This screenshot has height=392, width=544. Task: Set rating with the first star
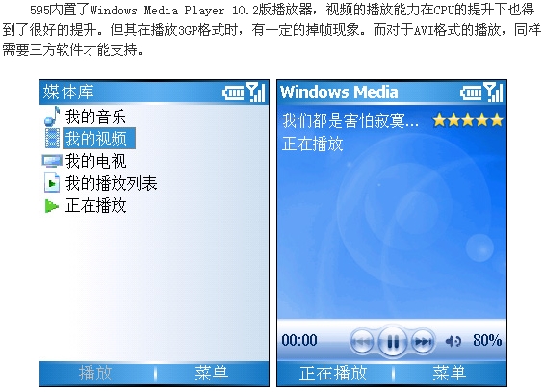tap(439, 120)
